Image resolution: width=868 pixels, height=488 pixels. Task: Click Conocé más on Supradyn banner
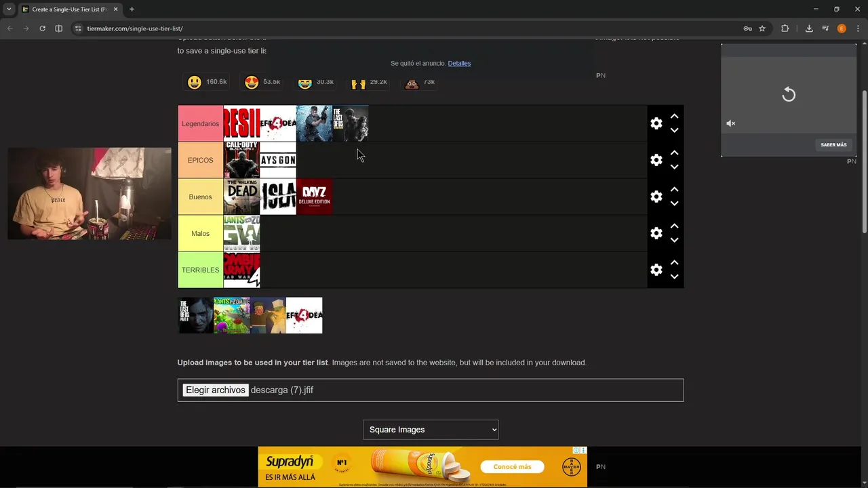coord(512,466)
